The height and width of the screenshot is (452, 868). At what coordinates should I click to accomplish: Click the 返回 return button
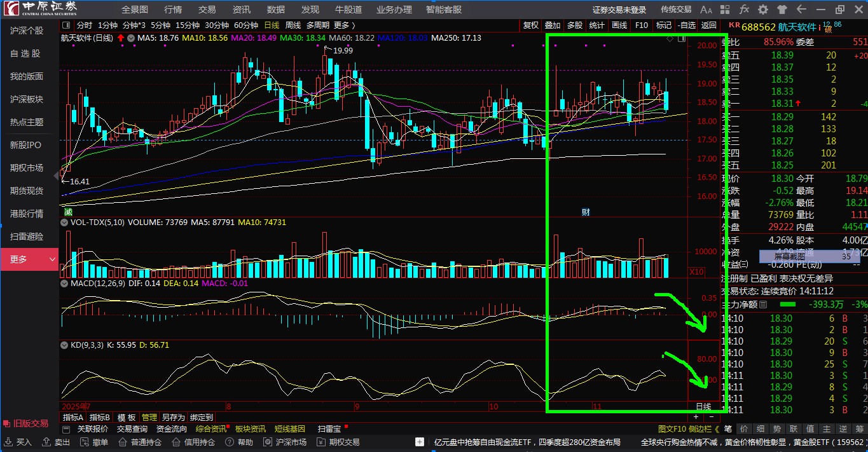(708, 25)
